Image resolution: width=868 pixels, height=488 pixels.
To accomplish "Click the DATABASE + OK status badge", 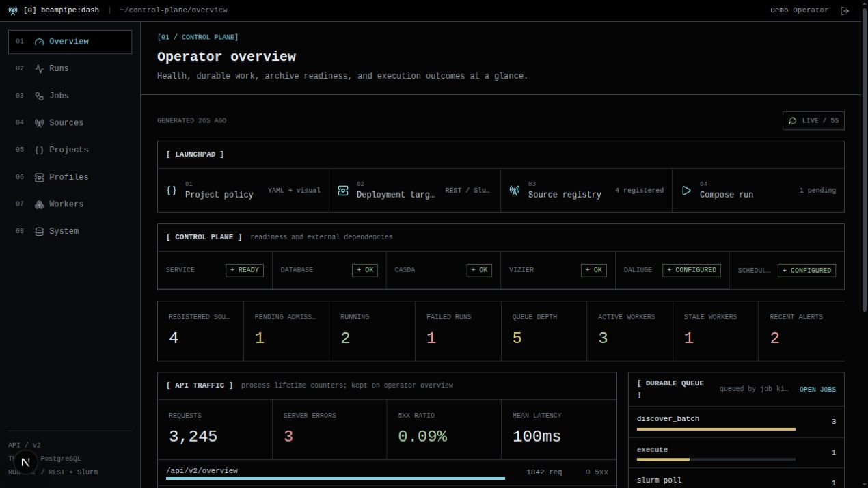I will 365,270.
